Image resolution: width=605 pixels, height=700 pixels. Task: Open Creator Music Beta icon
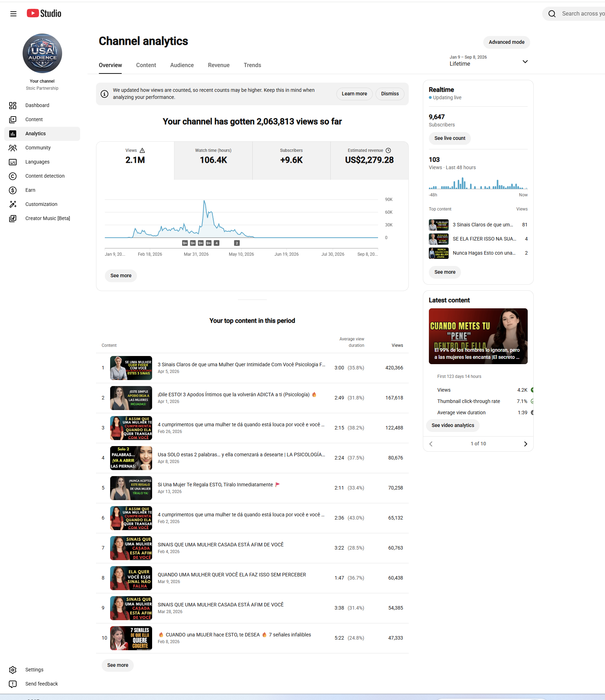pyautogui.click(x=13, y=218)
